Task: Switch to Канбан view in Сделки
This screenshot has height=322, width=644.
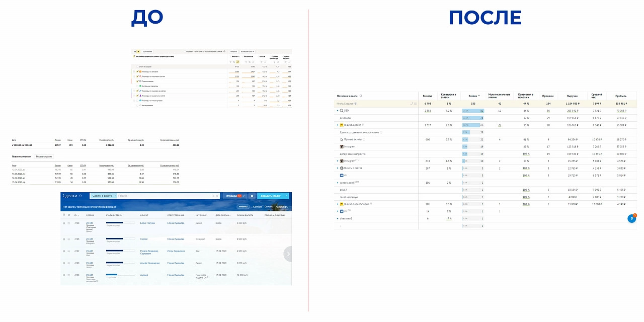Action: pos(257,207)
